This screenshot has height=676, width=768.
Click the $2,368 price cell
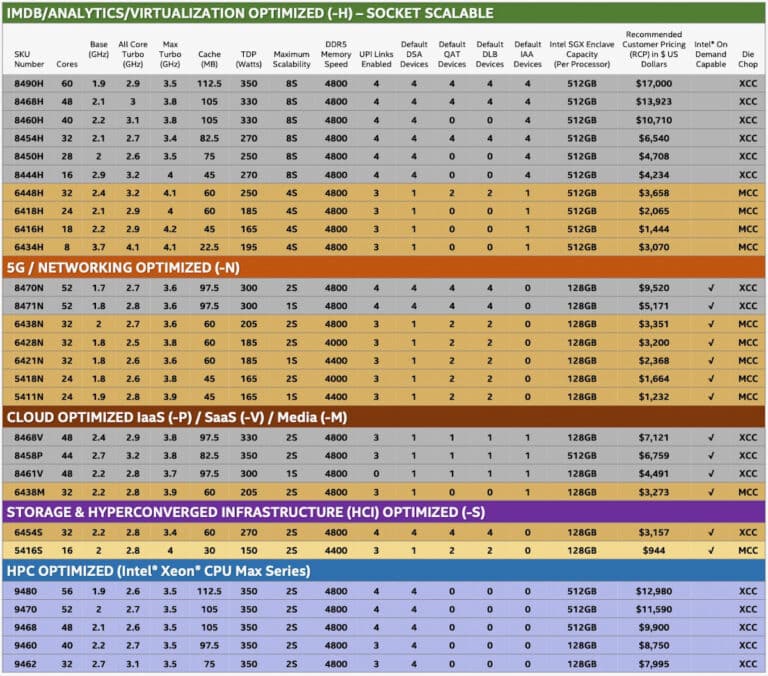pos(653,361)
